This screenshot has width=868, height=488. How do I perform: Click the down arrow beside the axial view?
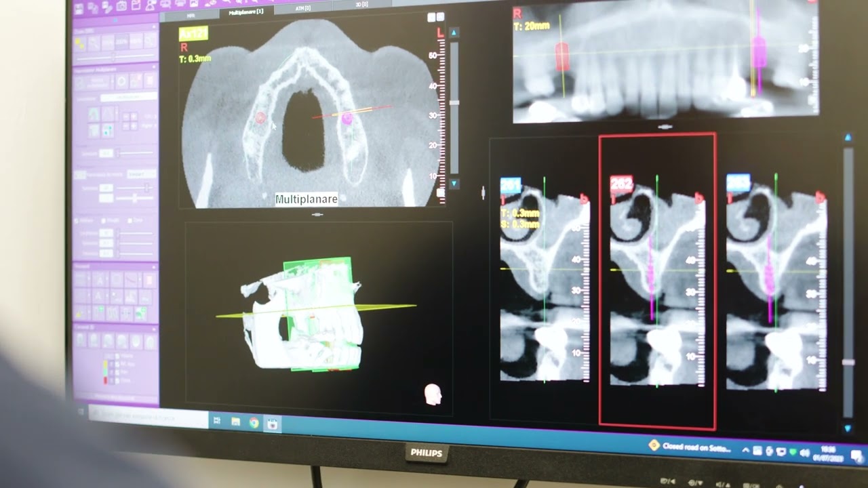454,184
